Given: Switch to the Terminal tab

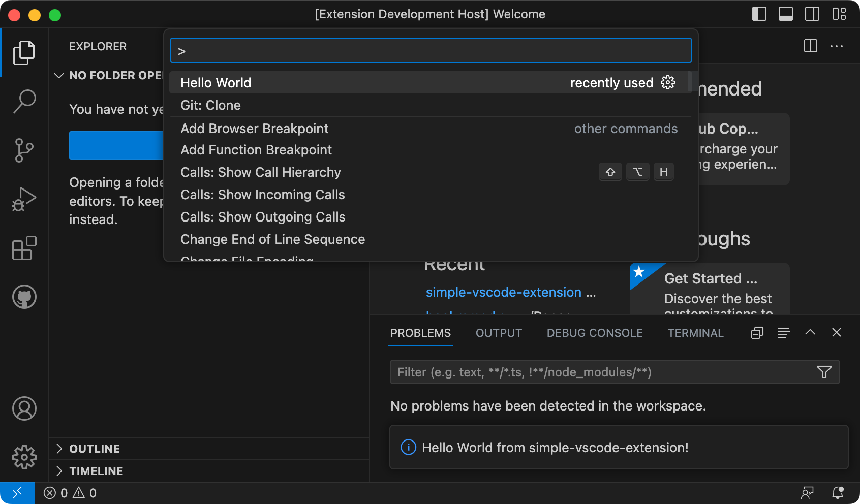Looking at the screenshot, I should (695, 333).
